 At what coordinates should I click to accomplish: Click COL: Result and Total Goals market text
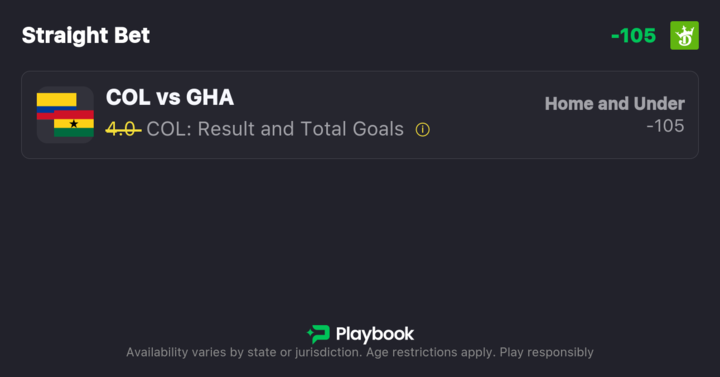[275, 129]
